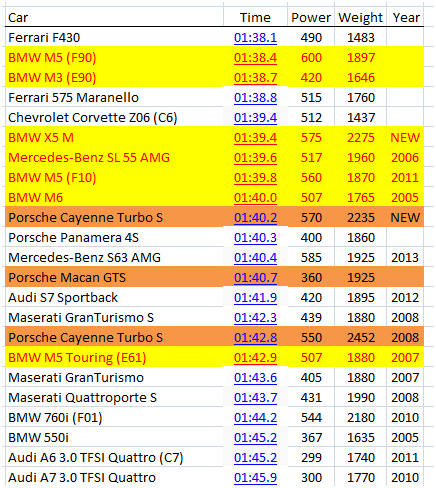
Task: Open the 01:38.1 Ferrari F430 time link
Action: point(255,37)
